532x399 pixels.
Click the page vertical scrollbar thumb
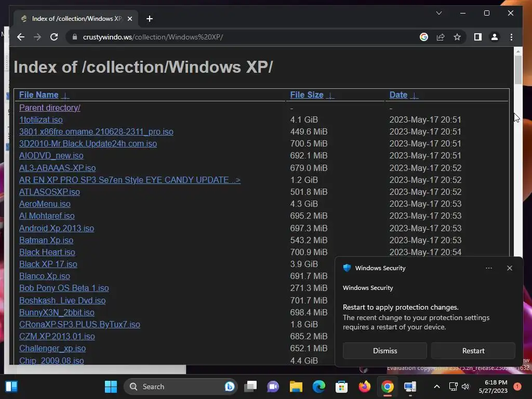(518, 70)
